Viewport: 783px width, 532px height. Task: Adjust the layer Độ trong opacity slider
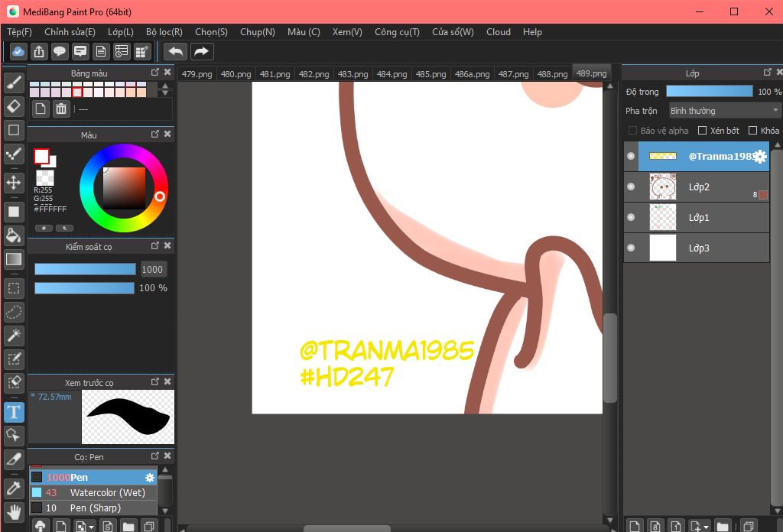click(x=709, y=91)
